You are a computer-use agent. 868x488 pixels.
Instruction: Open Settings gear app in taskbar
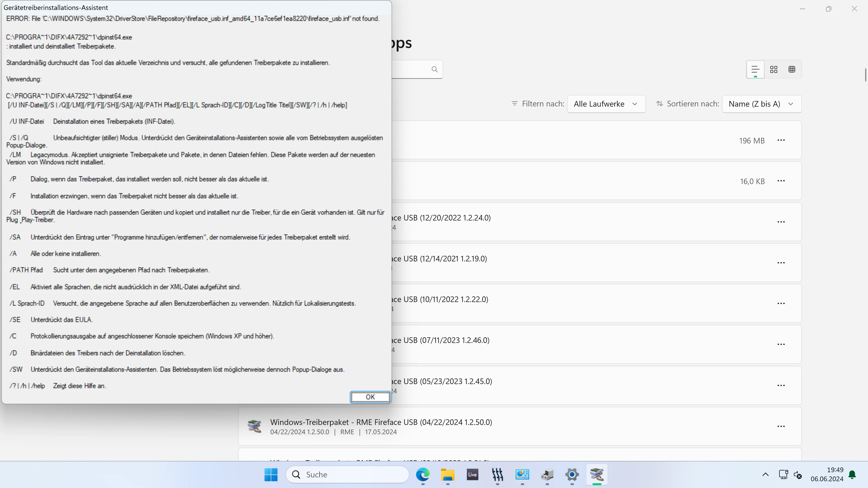point(572,474)
